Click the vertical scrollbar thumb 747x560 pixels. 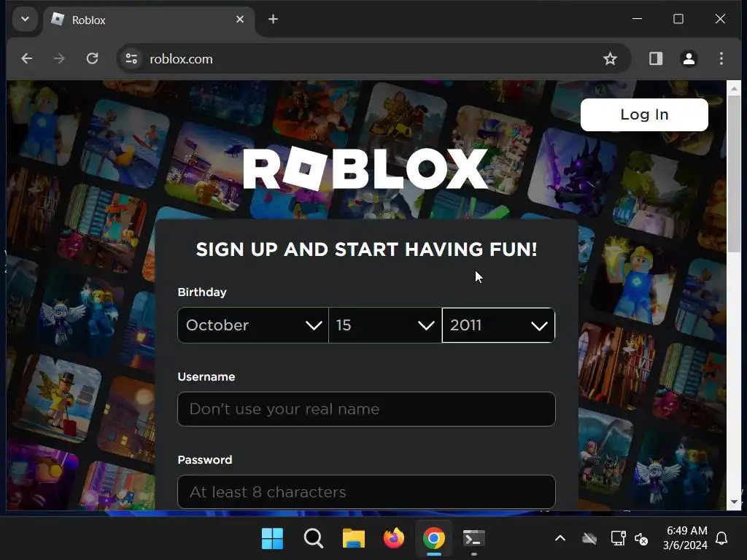(x=734, y=174)
